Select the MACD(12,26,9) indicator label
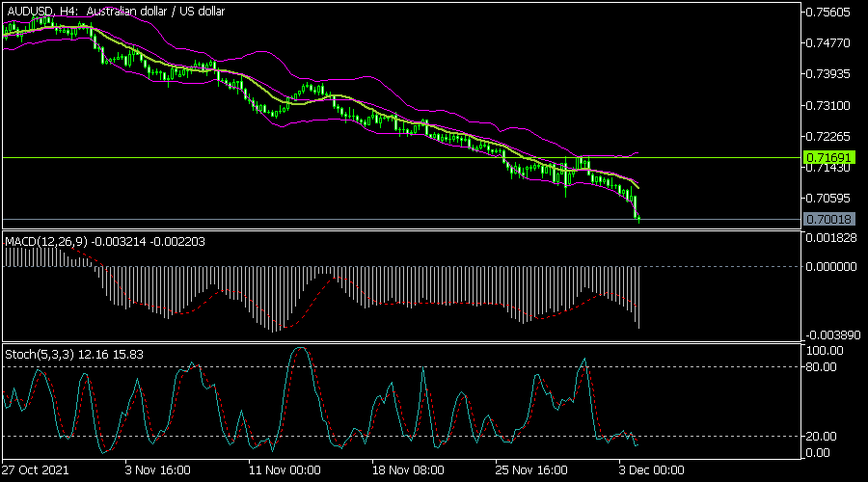868x482 pixels. 46,240
